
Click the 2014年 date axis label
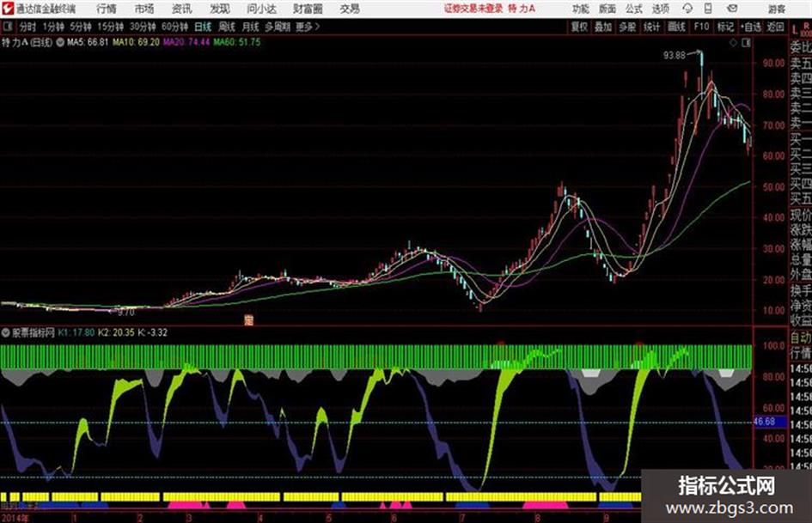tap(15, 518)
